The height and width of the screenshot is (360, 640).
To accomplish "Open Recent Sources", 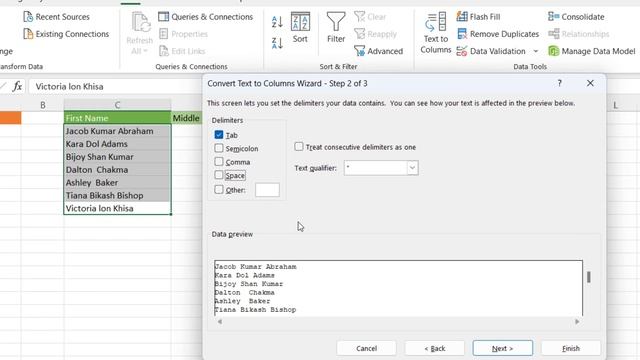I will 56,17.
